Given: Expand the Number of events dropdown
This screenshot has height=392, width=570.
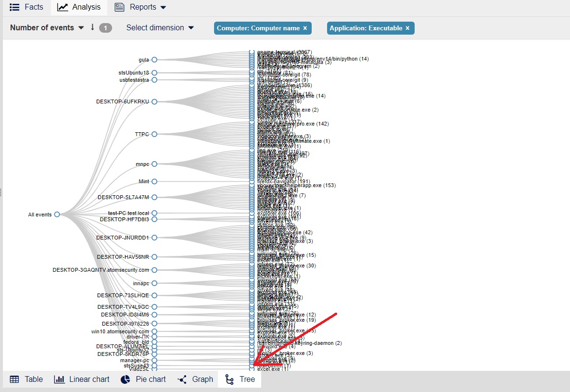Looking at the screenshot, I should coord(47,28).
